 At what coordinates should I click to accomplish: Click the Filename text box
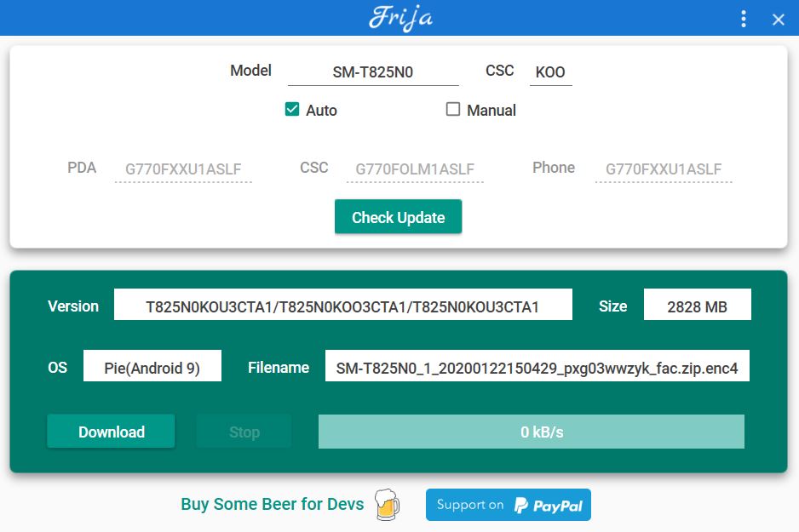[x=537, y=368]
